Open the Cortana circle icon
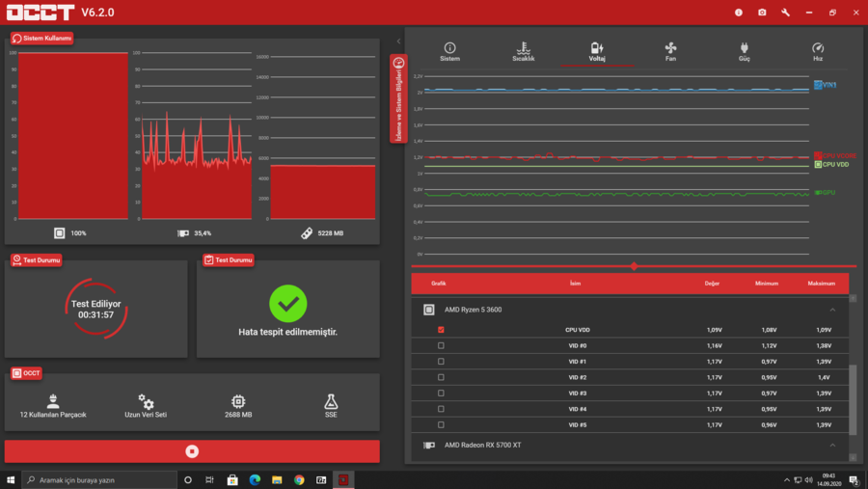Viewport: 868px width, 489px height. (x=188, y=479)
